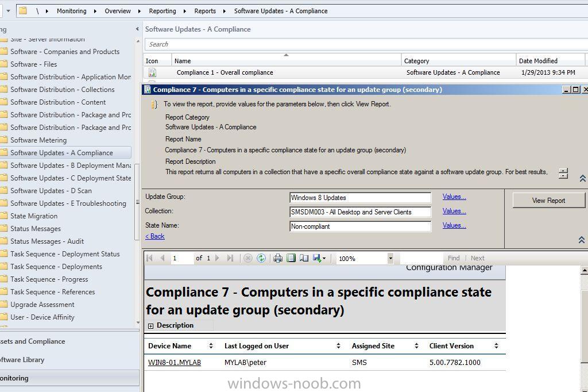The image size is (588, 392).
Task: Open Task Sequence - Deployment Status folder
Action: (65, 254)
